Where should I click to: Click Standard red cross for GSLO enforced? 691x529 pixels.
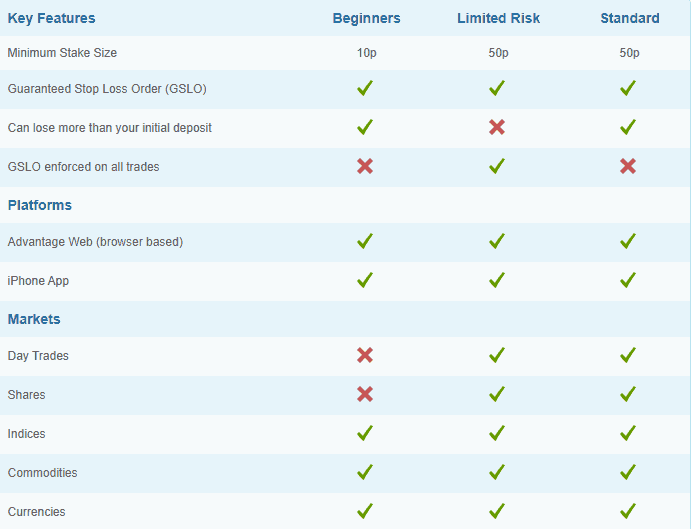(x=628, y=166)
